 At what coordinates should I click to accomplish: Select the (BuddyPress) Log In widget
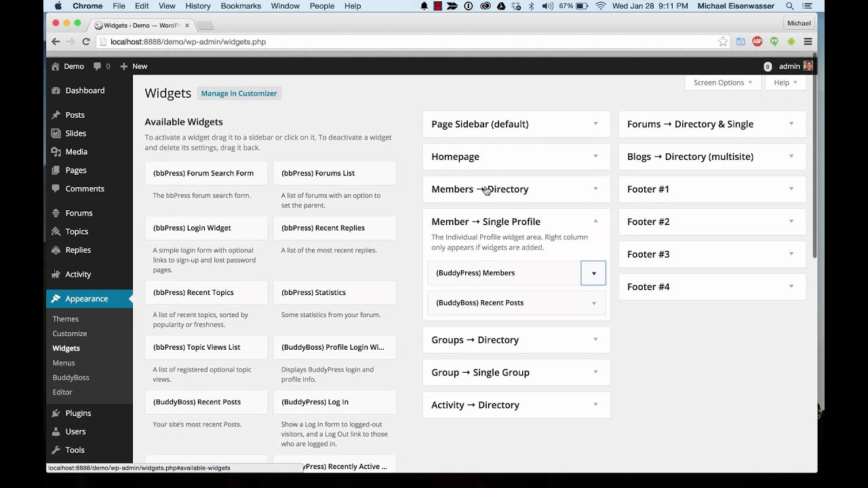coord(334,402)
